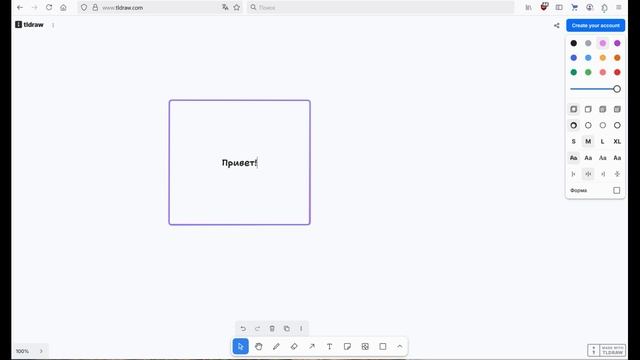The height and width of the screenshot is (360, 640).
Task: Pick the yellow color swatch
Action: (603, 58)
